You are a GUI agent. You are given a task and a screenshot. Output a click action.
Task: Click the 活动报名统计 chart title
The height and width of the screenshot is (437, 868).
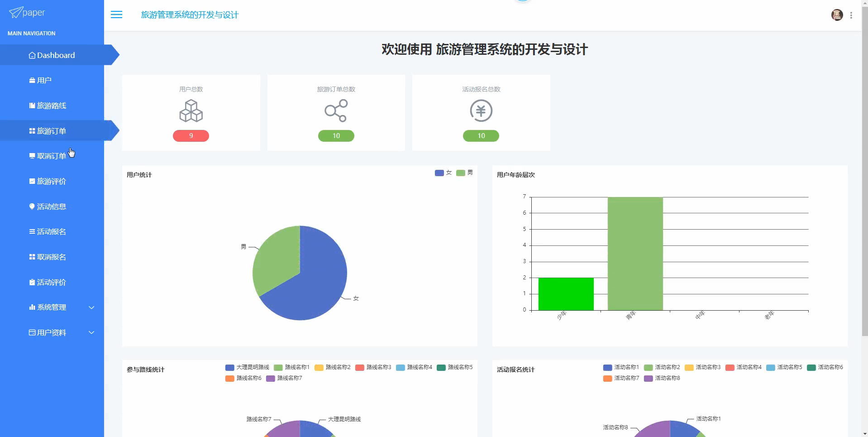[x=516, y=370]
